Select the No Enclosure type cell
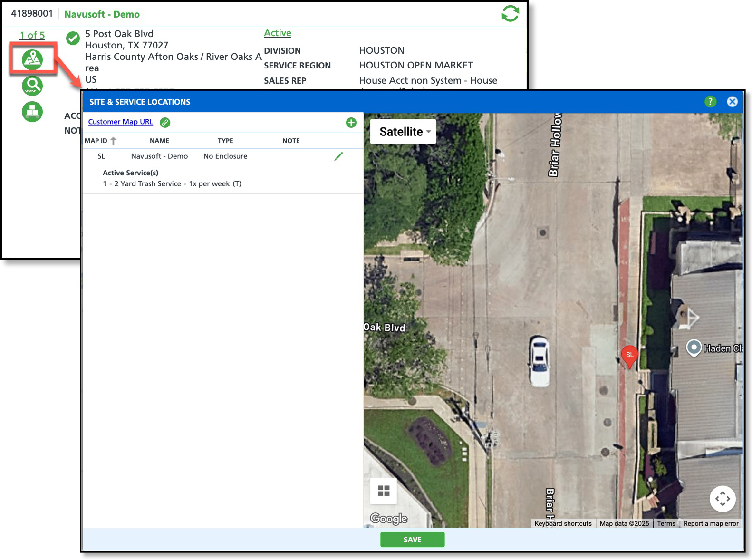752x560 pixels. pos(225,156)
